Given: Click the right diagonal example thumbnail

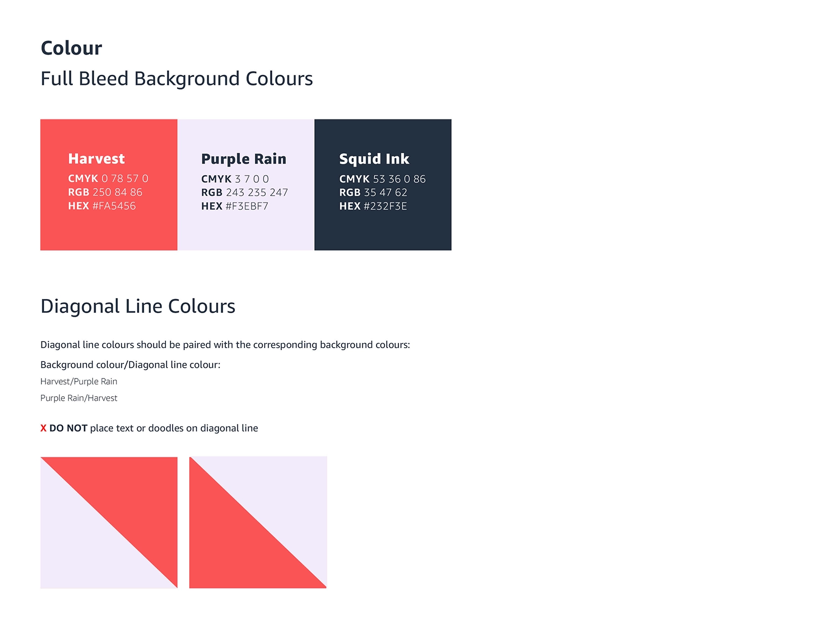Looking at the screenshot, I should [x=258, y=523].
